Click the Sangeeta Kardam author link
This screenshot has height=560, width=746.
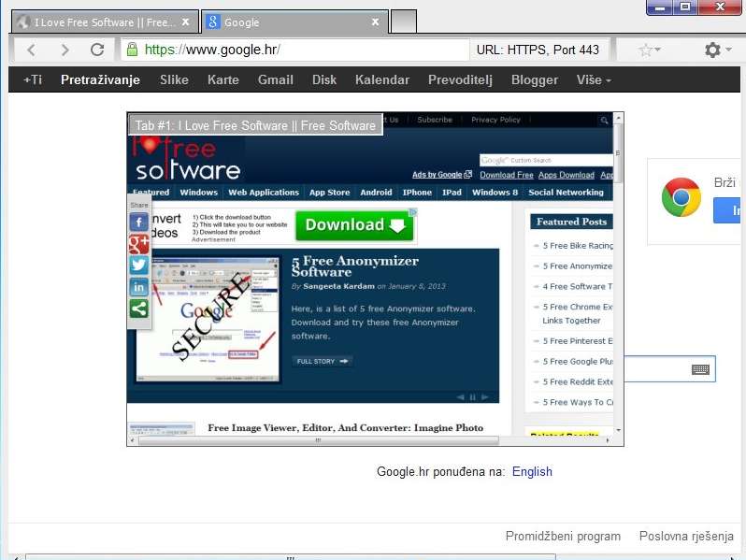click(338, 286)
